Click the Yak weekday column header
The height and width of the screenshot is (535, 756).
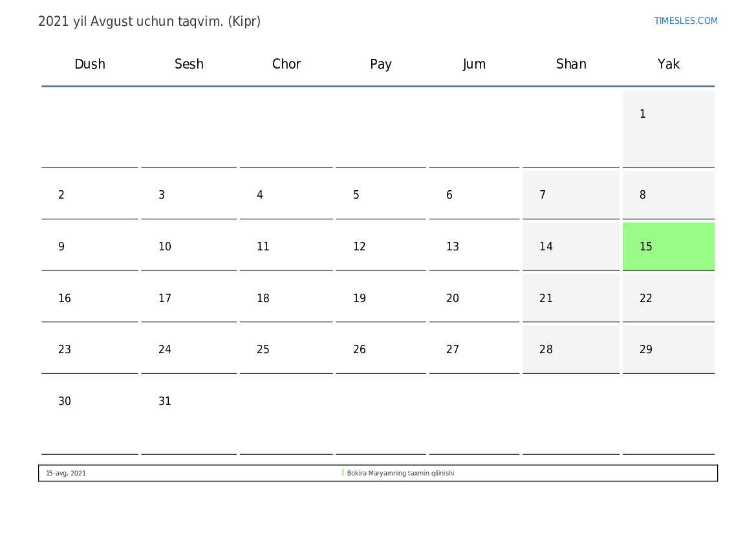668,64
